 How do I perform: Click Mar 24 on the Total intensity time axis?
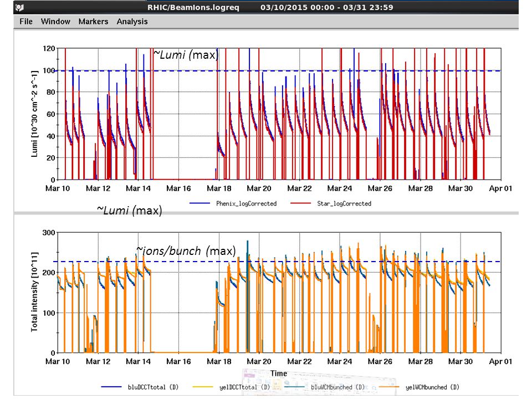[340, 361]
